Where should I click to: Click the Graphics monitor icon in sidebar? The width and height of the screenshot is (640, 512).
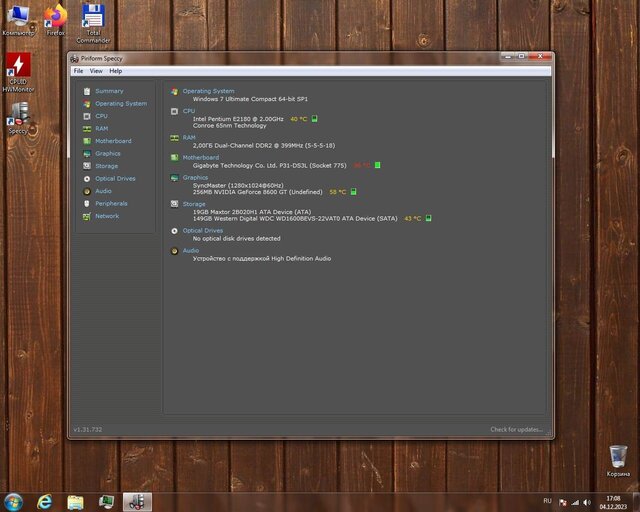point(87,154)
